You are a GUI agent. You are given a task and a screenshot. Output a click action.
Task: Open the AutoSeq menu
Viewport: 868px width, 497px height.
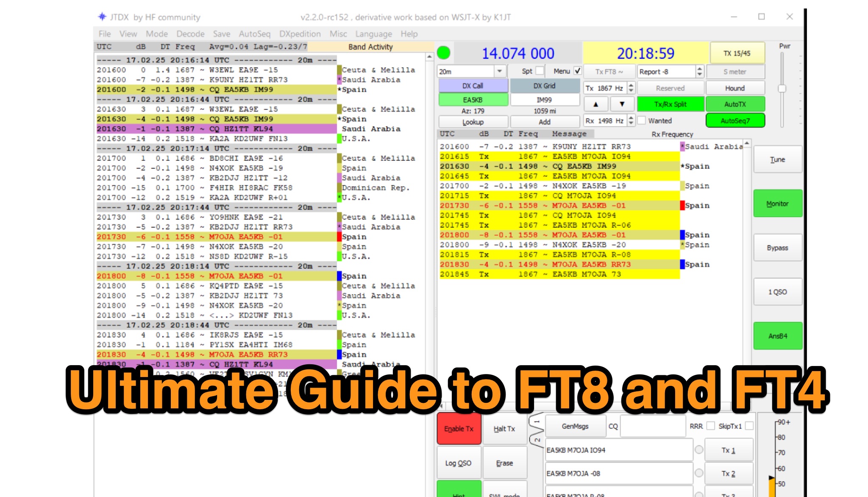[254, 34]
